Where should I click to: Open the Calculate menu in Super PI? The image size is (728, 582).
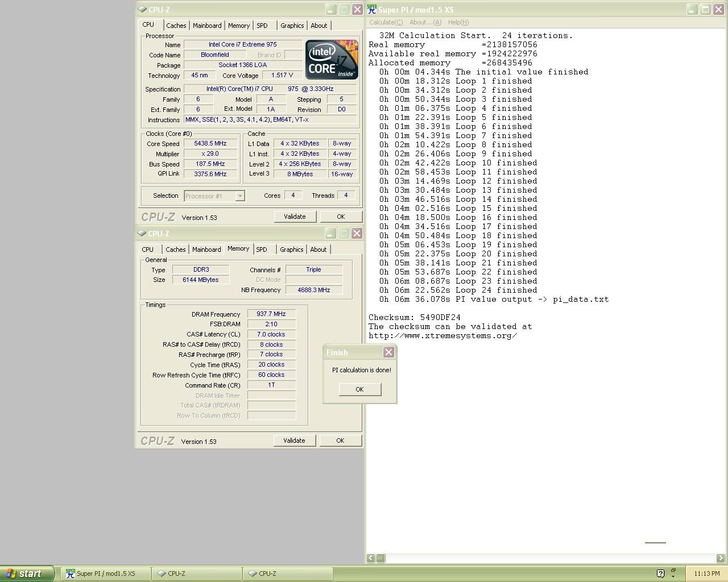386,22
